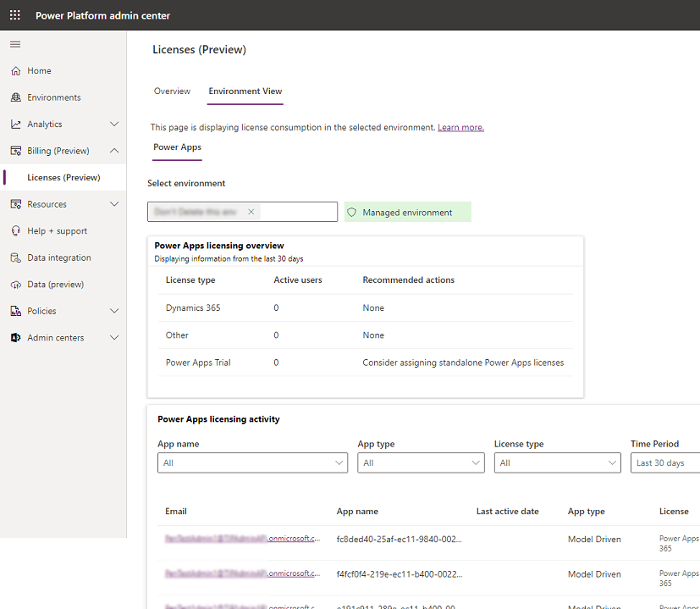Expand the Admin centers chevron
700x609 pixels.
coord(114,338)
